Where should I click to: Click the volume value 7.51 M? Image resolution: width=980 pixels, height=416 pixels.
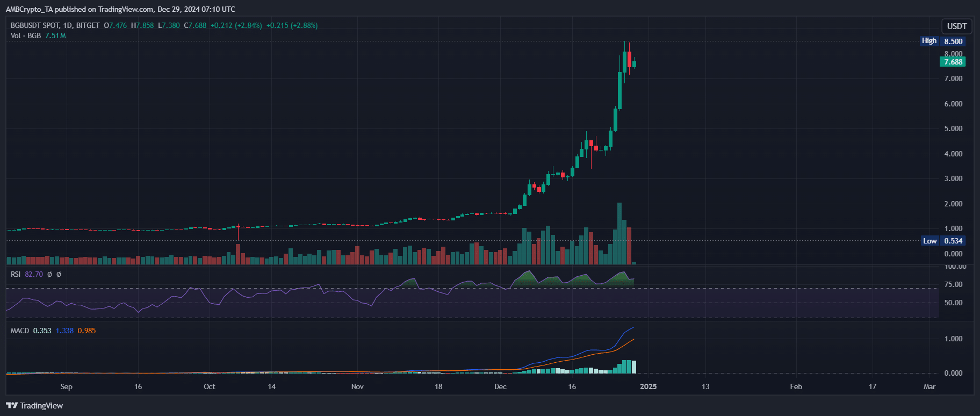coord(55,35)
